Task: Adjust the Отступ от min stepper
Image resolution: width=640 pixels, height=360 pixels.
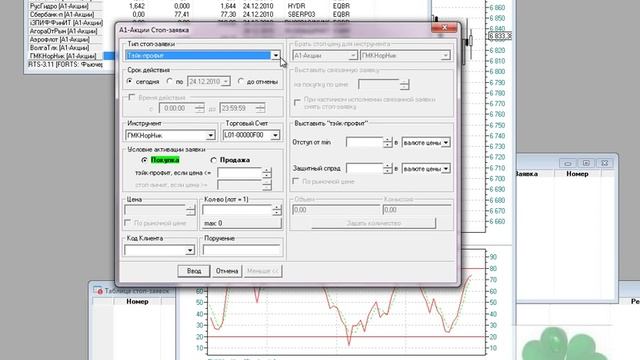Action: tap(388, 142)
